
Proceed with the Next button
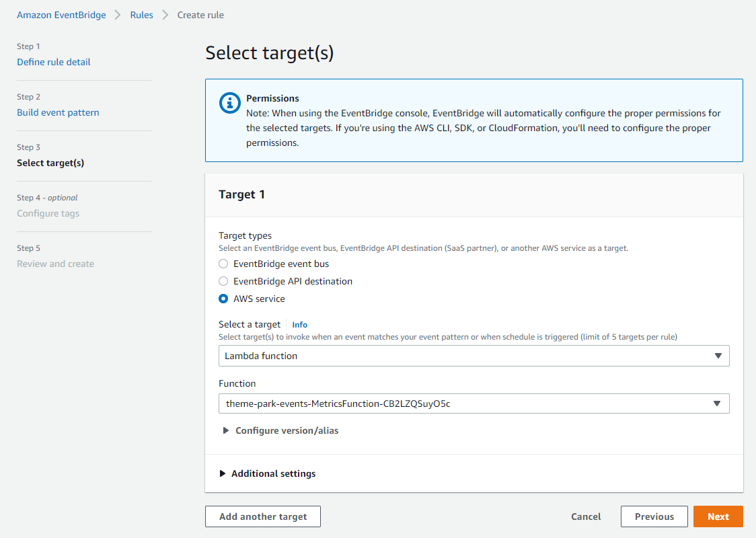(718, 516)
